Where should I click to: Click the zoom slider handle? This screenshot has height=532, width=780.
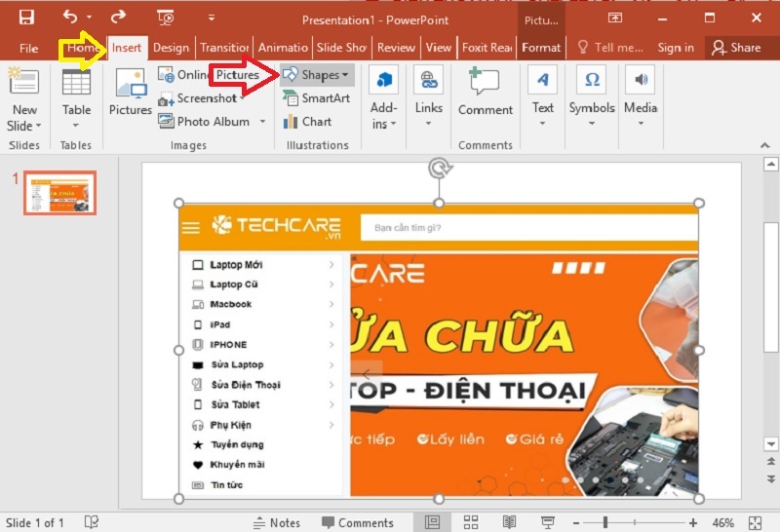[605, 522]
